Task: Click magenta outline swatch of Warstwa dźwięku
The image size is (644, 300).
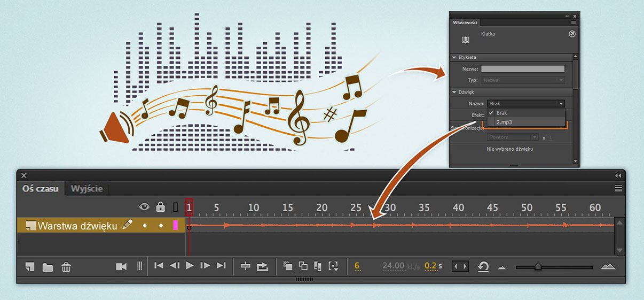Action: (x=175, y=226)
